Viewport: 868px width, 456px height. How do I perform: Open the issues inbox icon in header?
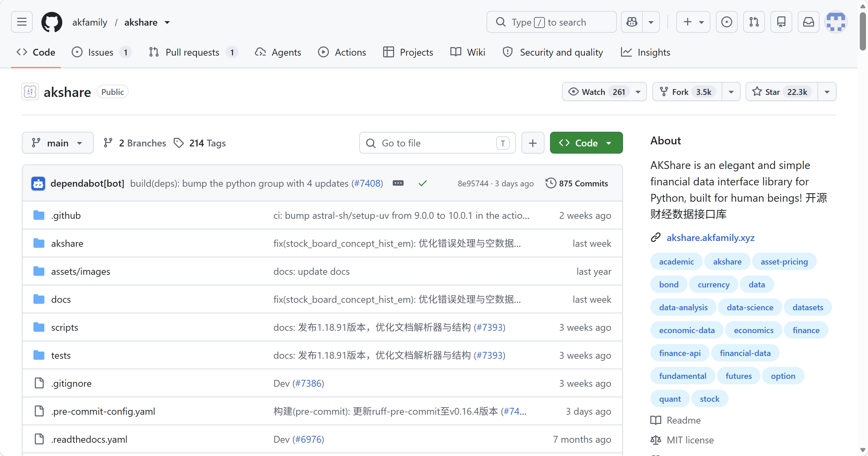point(727,22)
